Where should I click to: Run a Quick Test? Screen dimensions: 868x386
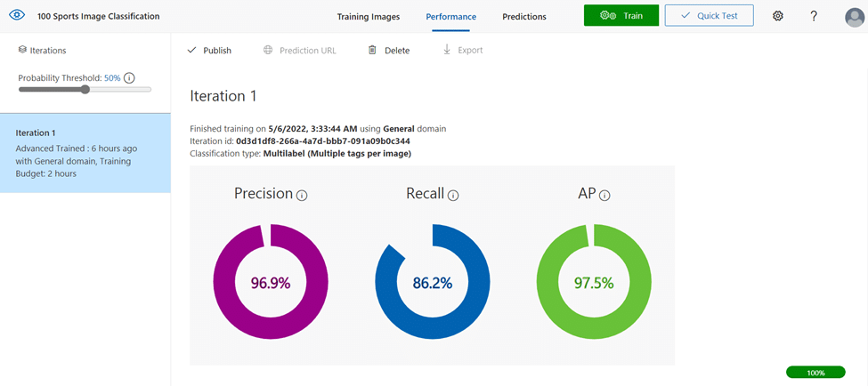(710, 15)
